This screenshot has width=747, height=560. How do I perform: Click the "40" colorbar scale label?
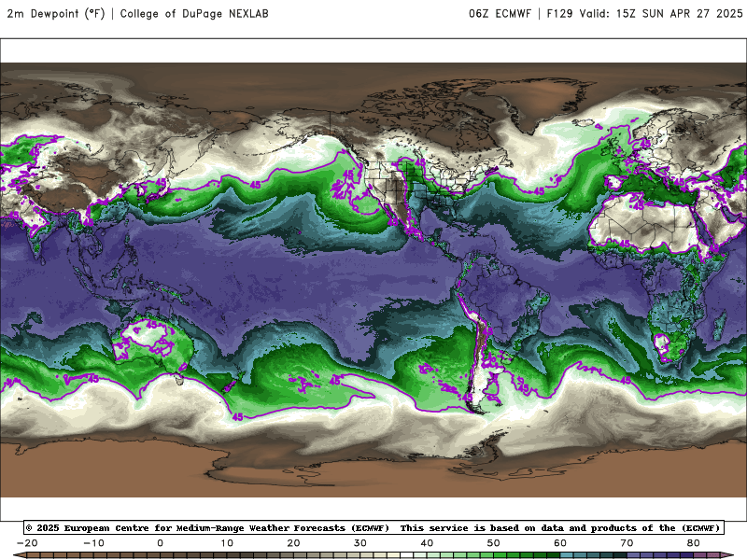tap(427, 543)
